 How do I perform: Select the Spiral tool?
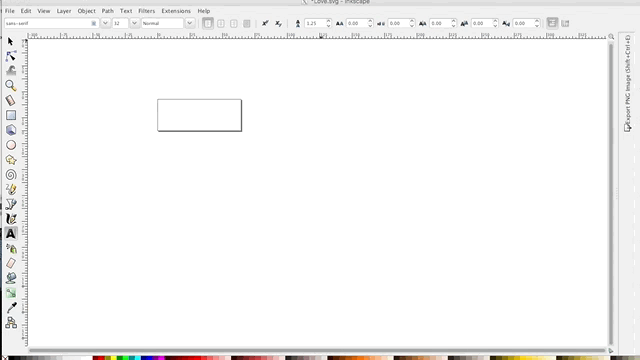pyautogui.click(x=11, y=175)
